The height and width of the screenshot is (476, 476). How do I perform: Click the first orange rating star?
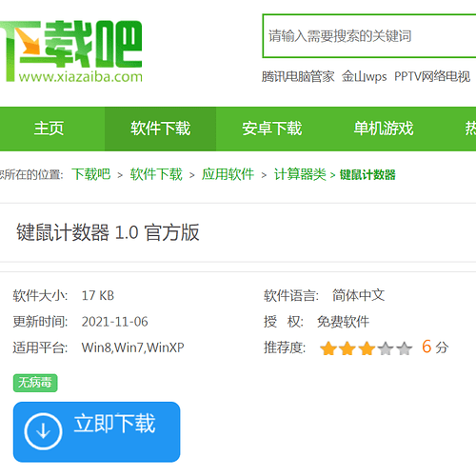click(328, 348)
